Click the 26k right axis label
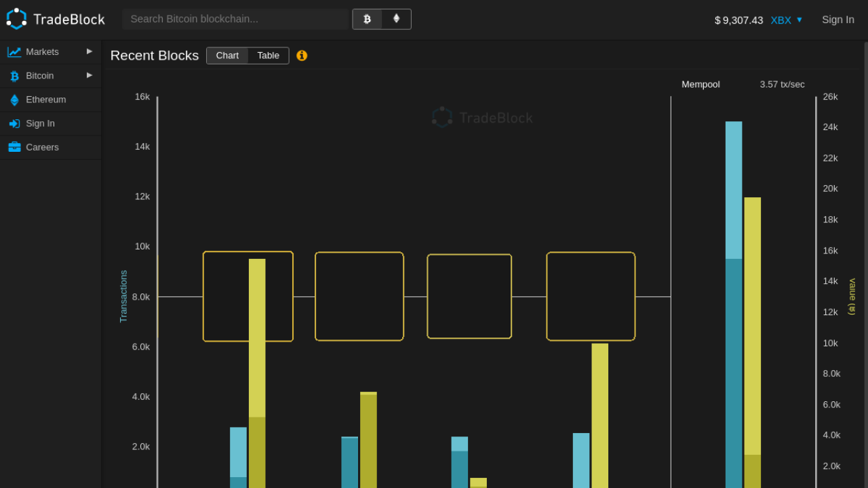 click(831, 96)
